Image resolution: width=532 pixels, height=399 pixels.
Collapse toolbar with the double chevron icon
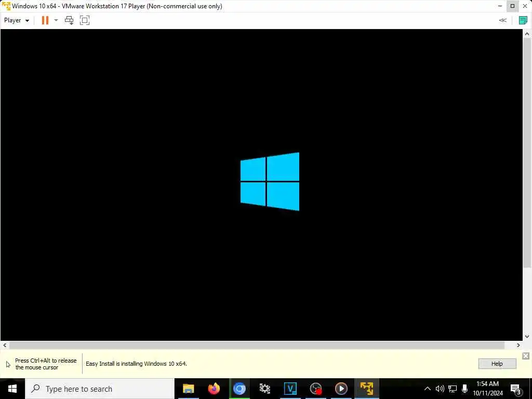pos(503,20)
